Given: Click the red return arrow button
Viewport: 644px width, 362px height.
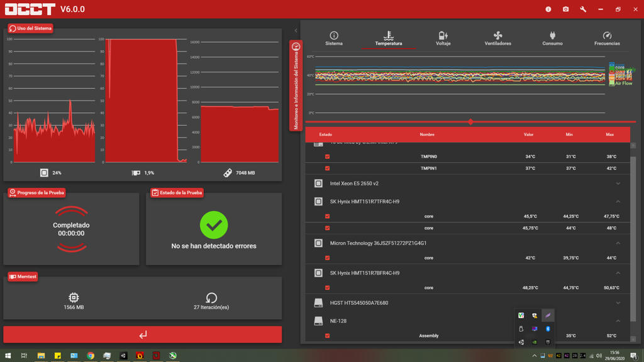Looking at the screenshot, I should (x=143, y=334).
